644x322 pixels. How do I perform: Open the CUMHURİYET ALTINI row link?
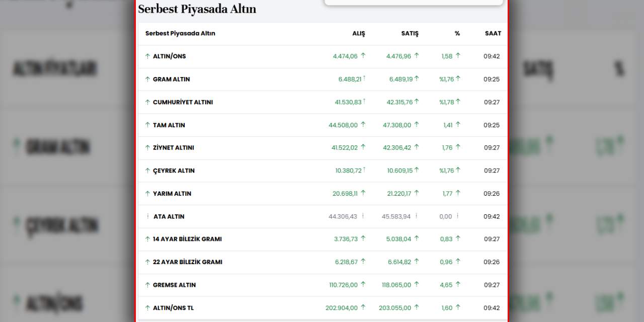coord(183,102)
